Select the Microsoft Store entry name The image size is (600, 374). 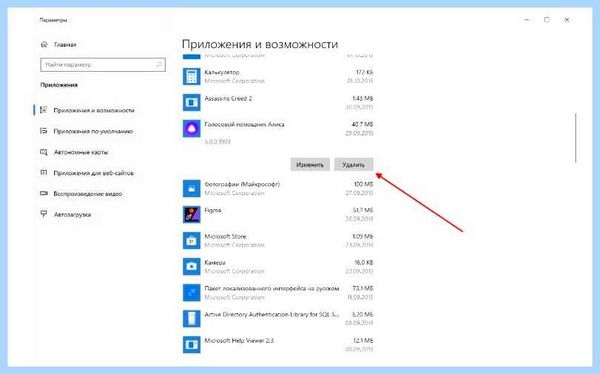(x=225, y=236)
